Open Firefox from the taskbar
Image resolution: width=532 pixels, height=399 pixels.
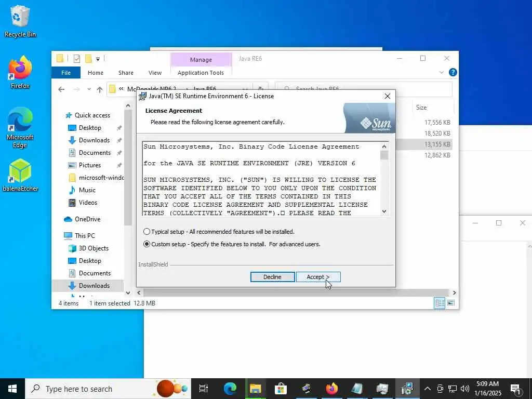332,389
